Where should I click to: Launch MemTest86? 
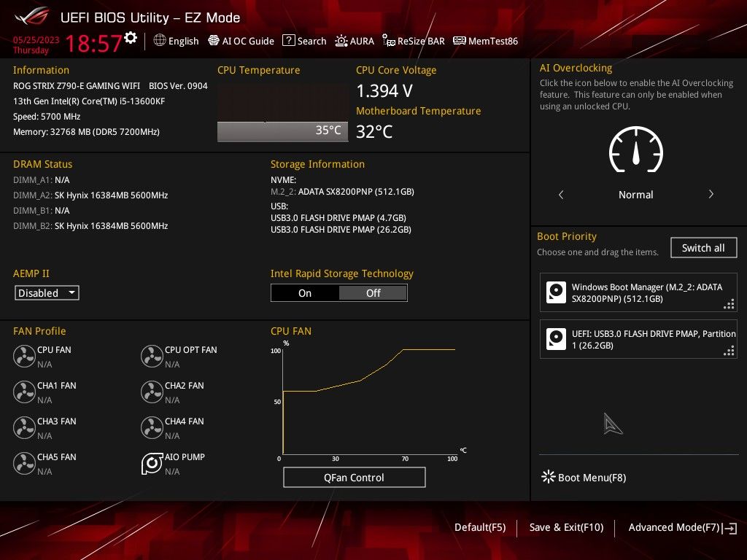(x=485, y=41)
